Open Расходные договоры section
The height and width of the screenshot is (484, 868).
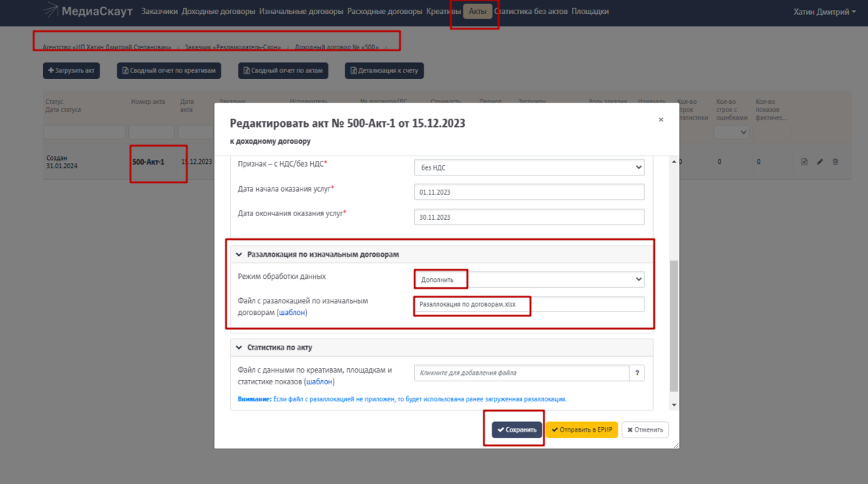pos(385,11)
